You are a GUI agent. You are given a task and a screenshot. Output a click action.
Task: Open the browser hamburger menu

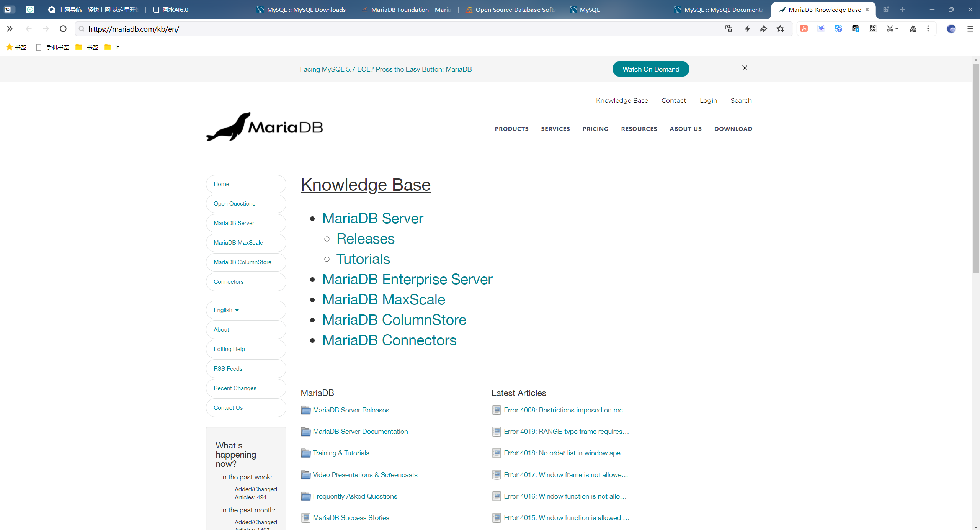[970, 29]
